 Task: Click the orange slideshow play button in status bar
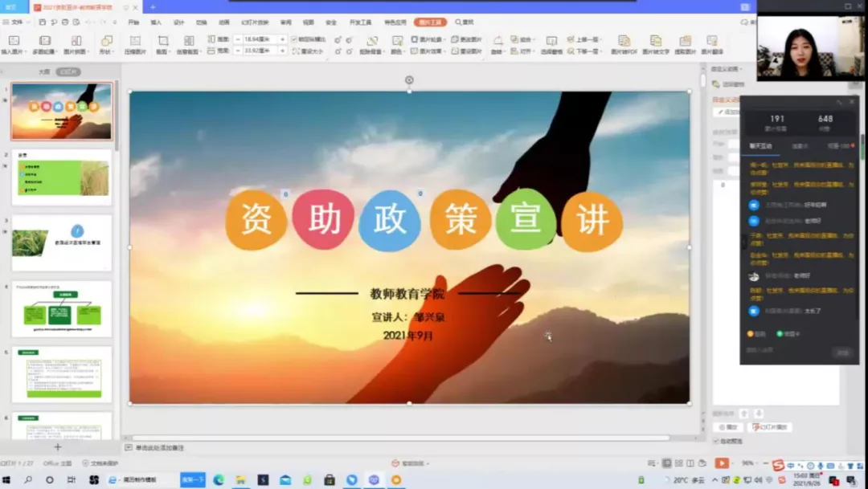722,463
